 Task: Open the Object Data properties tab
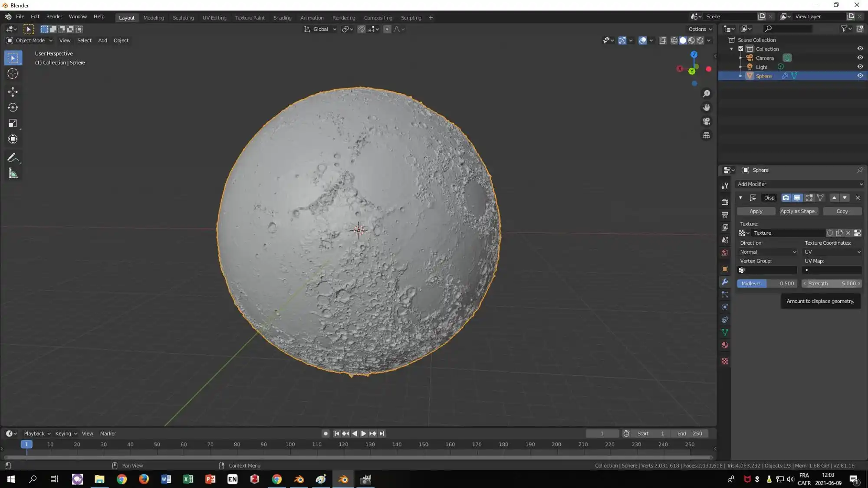[x=724, y=332]
